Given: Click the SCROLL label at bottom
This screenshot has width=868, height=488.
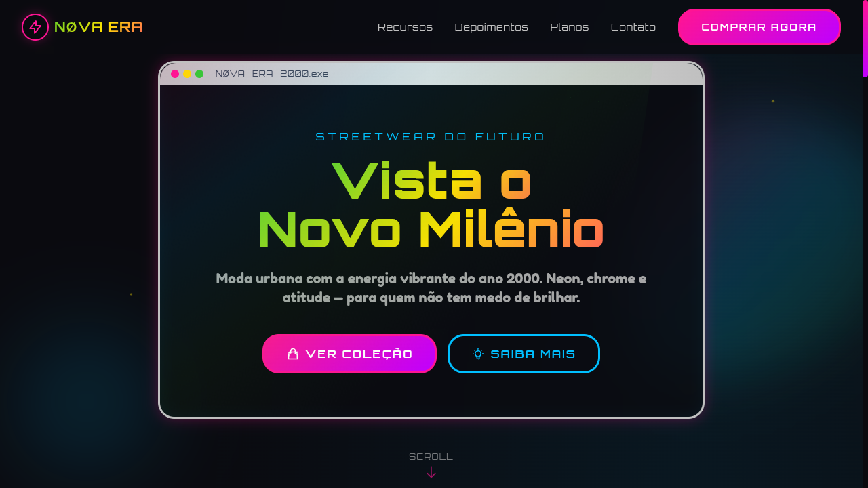Looking at the screenshot, I should click(431, 457).
